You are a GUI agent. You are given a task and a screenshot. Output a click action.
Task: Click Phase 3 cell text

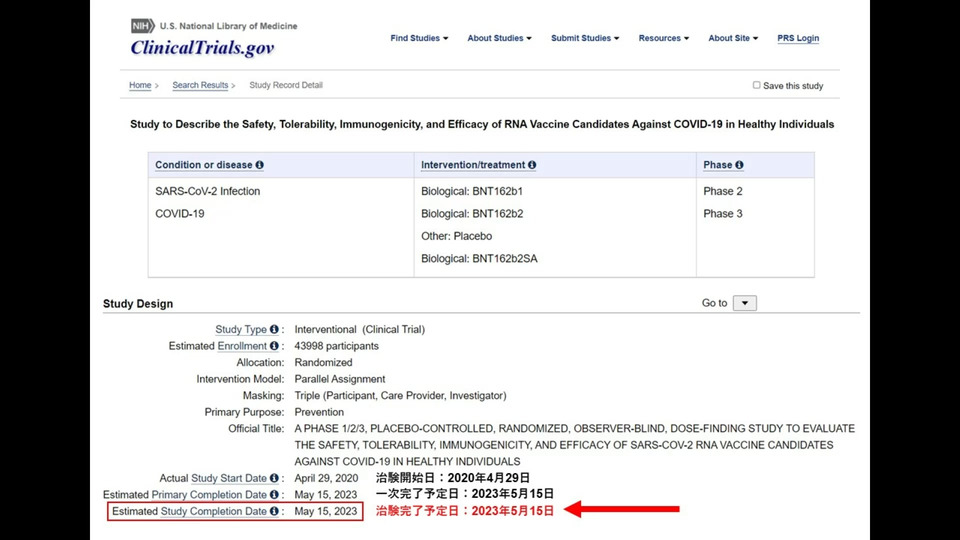coord(723,214)
